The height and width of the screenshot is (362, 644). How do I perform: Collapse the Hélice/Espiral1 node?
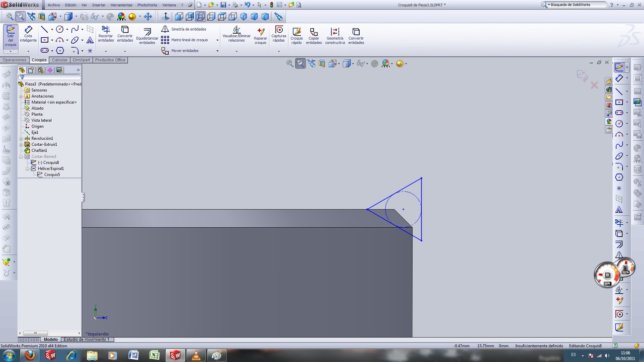pyautogui.click(x=28, y=168)
